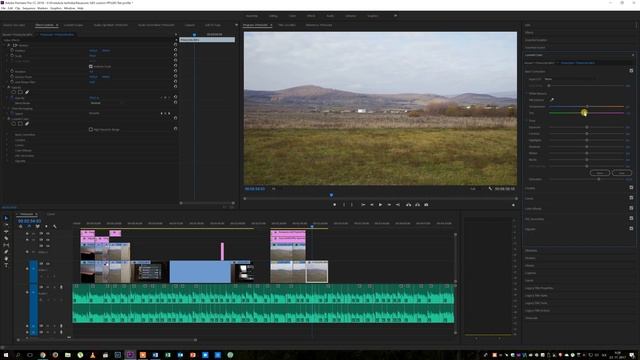The width and height of the screenshot is (640, 360).
Task: Open the Input LUT dropdown
Action: pos(570,79)
